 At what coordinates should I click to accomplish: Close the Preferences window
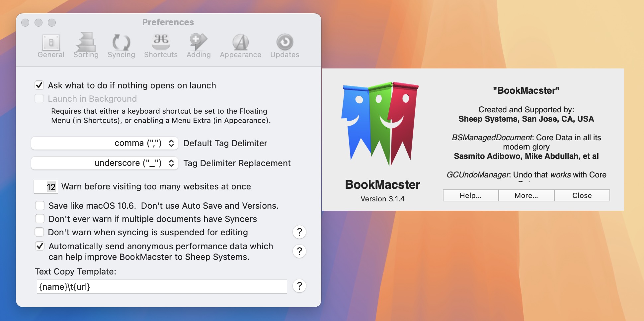coord(25,23)
